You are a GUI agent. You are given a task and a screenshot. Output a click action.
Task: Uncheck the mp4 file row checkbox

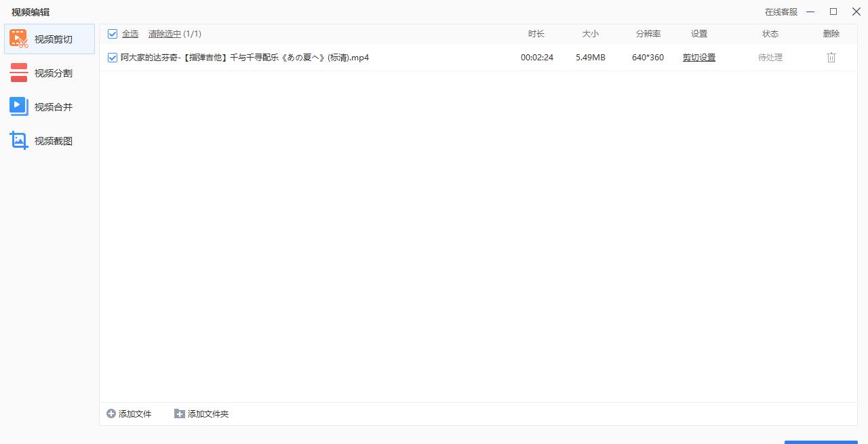(x=113, y=58)
